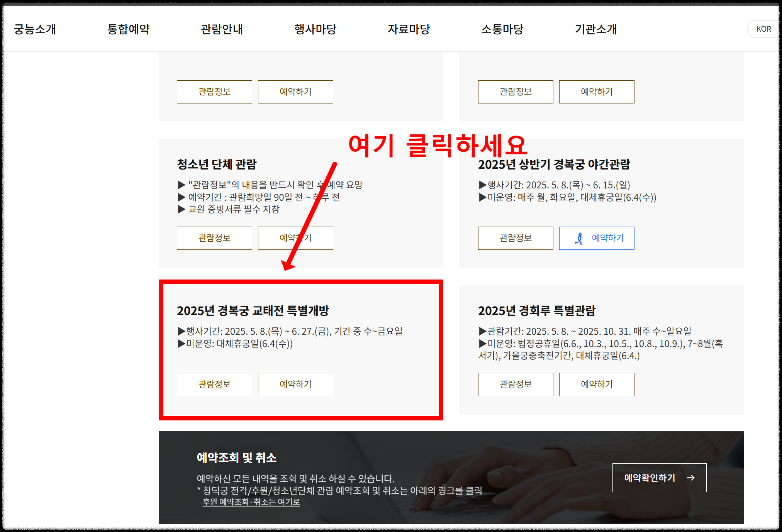Open the 관람안내 menu
The image size is (782, 532).
tap(222, 29)
